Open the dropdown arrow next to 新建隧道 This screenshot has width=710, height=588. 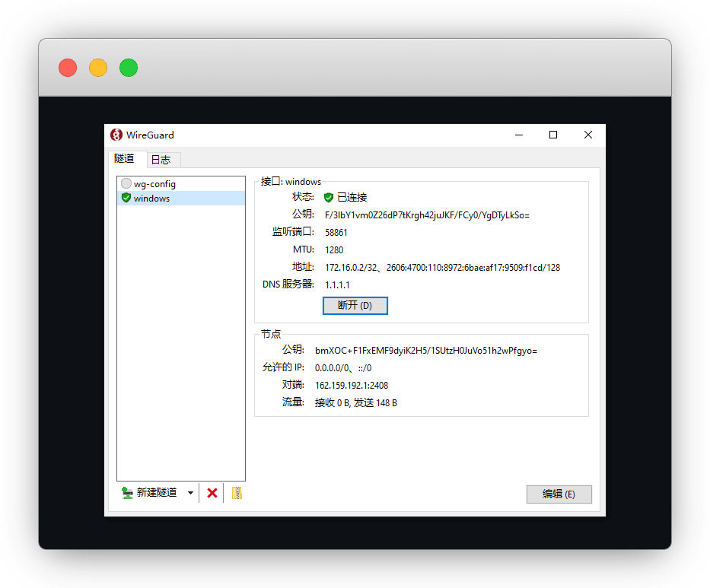tap(190, 493)
